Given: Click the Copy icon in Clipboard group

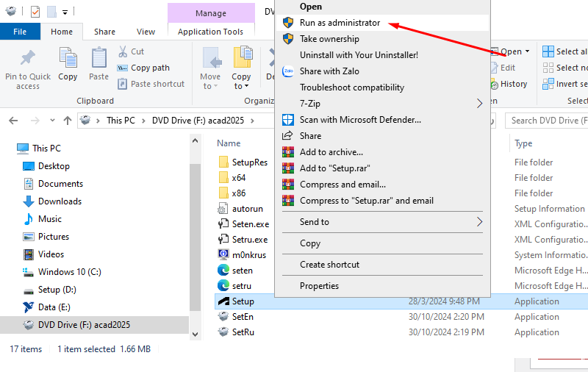Looking at the screenshot, I should click(68, 59).
